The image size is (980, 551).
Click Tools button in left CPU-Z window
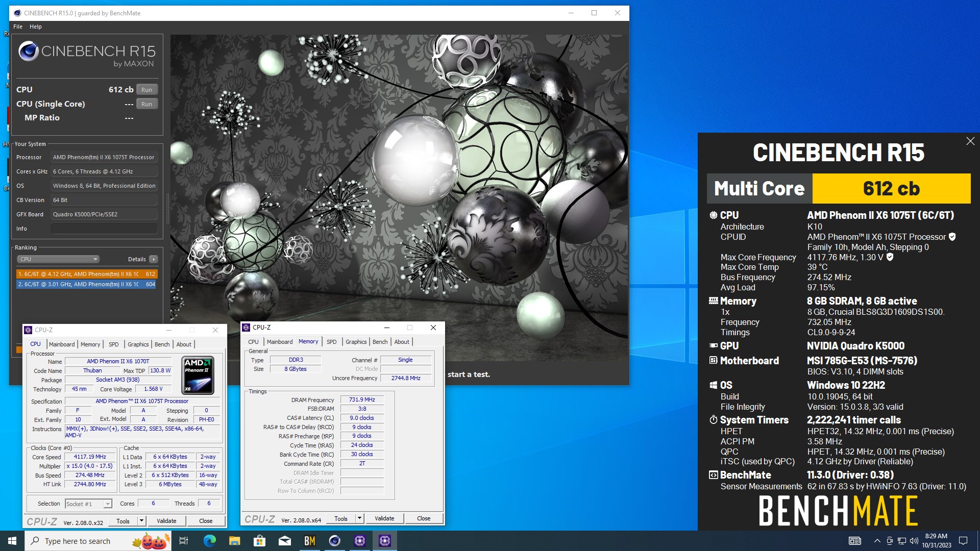[123, 521]
